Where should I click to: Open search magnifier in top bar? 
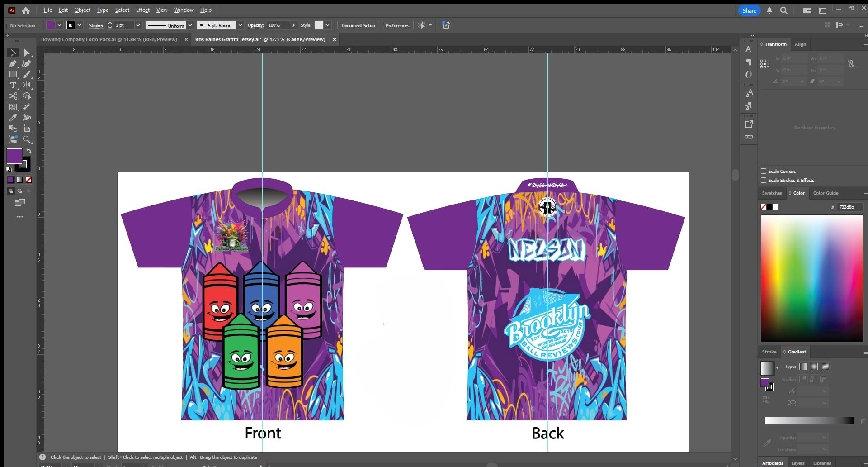click(784, 10)
